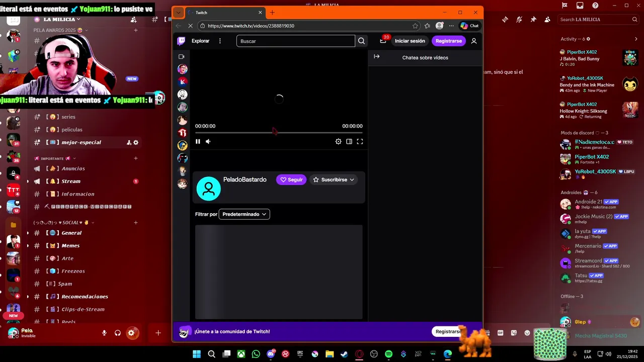The width and height of the screenshot is (644, 362).
Task: Toggle theatre mode in Twitch player
Action: (349, 142)
